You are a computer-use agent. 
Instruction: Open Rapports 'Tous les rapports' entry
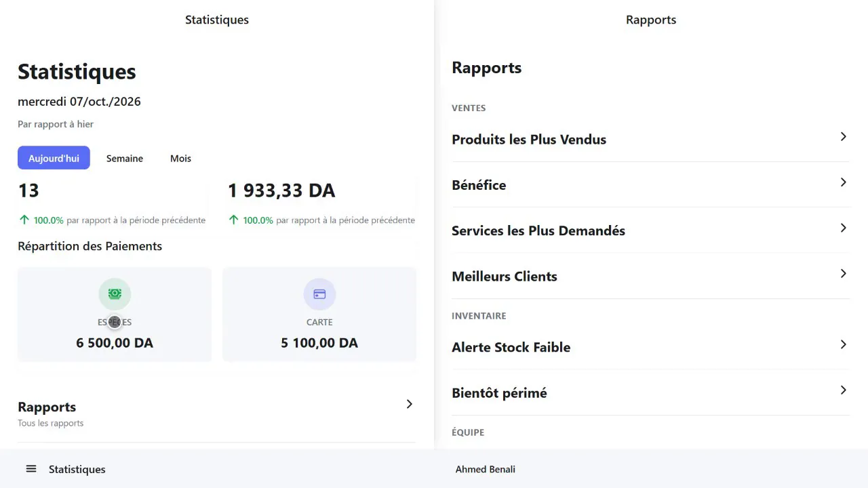(216, 413)
